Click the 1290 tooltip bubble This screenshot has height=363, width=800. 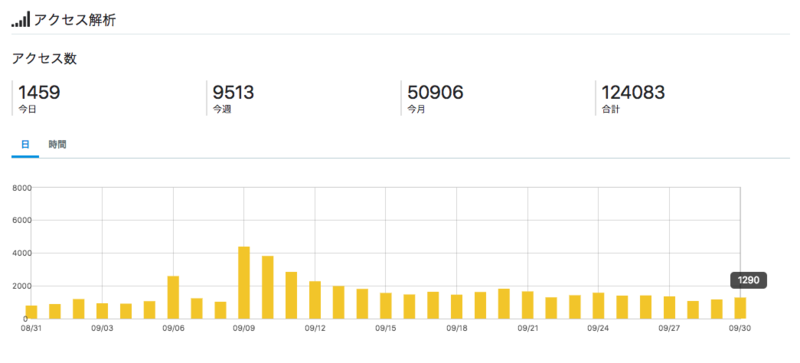point(748,280)
